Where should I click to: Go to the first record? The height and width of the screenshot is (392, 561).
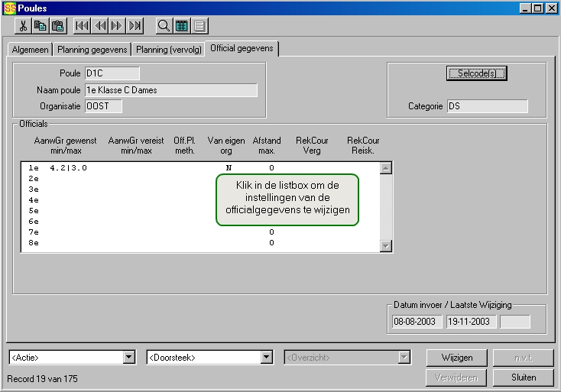click(x=83, y=26)
